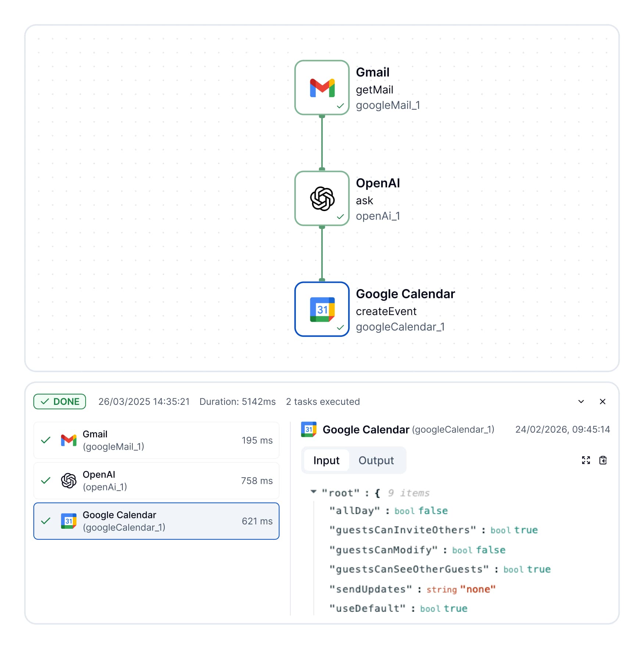This screenshot has height=649, width=644.
Task: Open the OpenAI task row (758 ms)
Action: click(156, 481)
